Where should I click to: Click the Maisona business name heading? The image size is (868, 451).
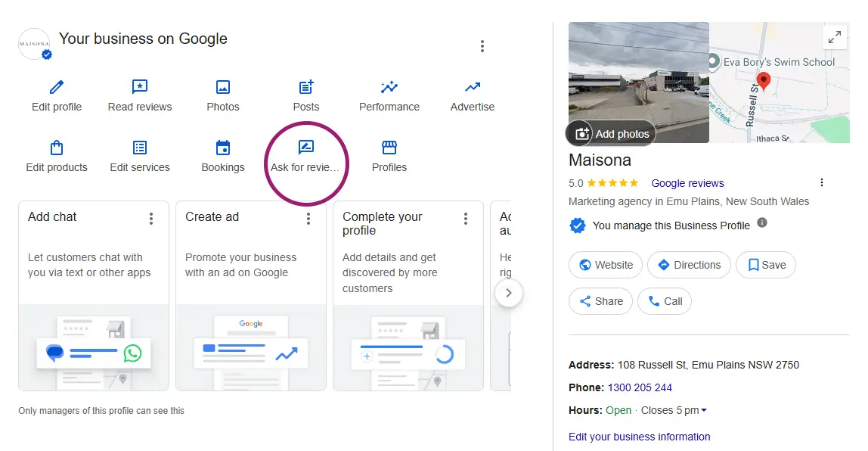600,160
